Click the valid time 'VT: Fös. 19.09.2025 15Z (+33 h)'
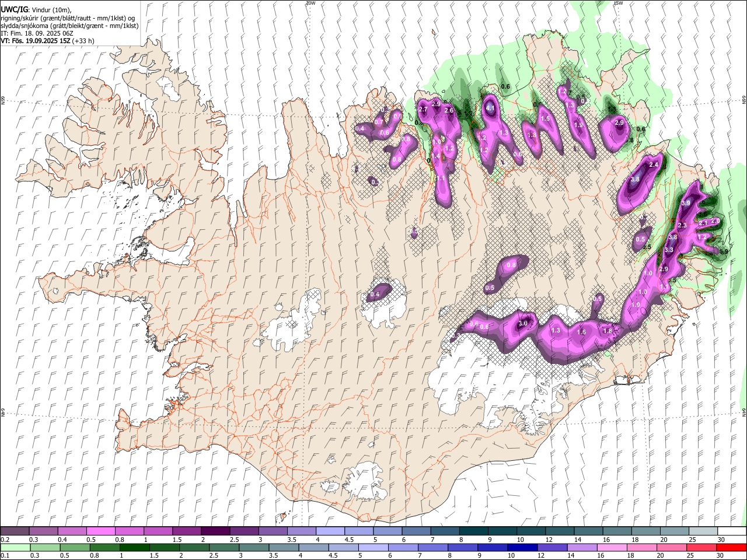Screen dimensions: 747x560 coord(48,41)
